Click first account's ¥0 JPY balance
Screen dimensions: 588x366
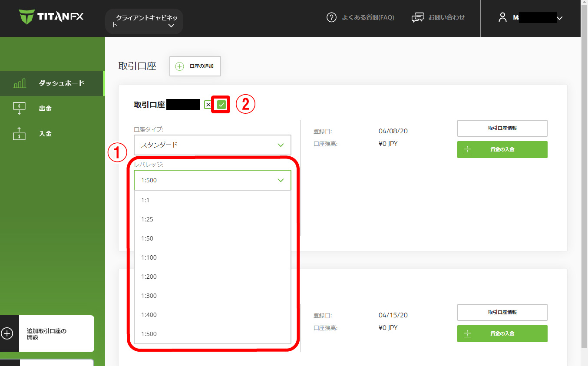coord(388,144)
